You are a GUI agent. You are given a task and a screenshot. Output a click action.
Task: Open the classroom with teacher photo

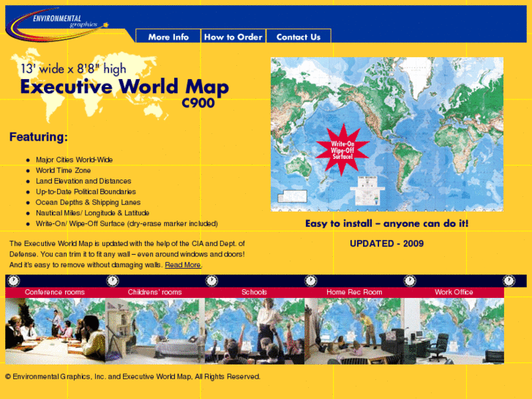coord(255,331)
